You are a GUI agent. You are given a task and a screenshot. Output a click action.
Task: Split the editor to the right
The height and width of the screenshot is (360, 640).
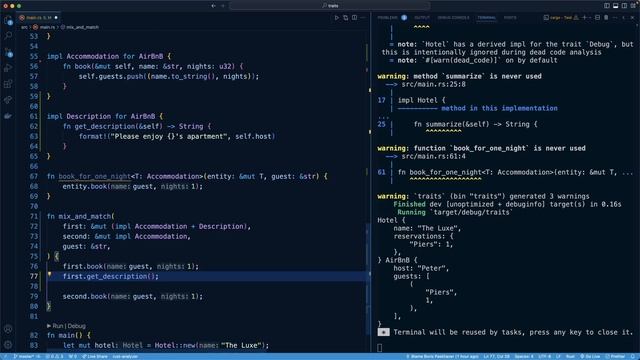click(x=354, y=18)
